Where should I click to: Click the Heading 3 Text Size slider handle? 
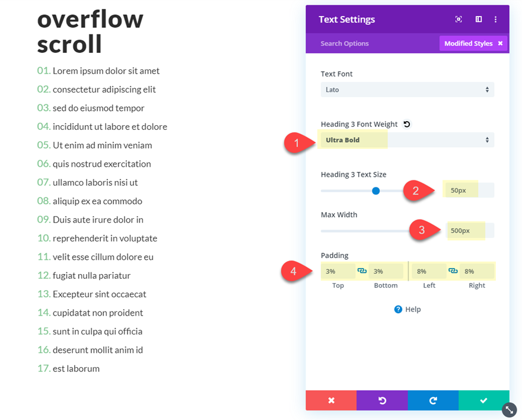375,191
